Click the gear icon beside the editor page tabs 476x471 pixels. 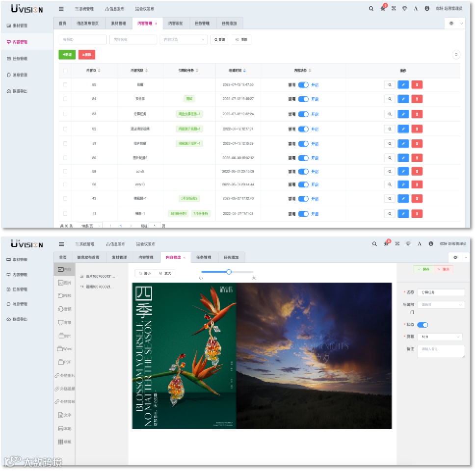pos(455,258)
